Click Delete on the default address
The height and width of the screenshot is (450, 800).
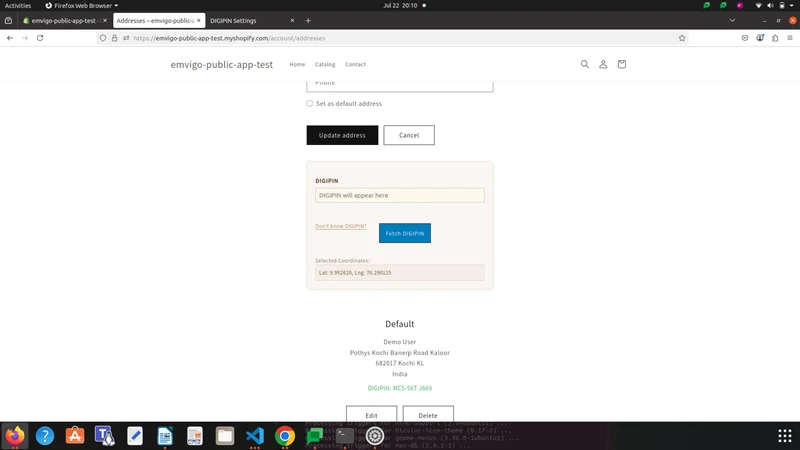click(428, 415)
